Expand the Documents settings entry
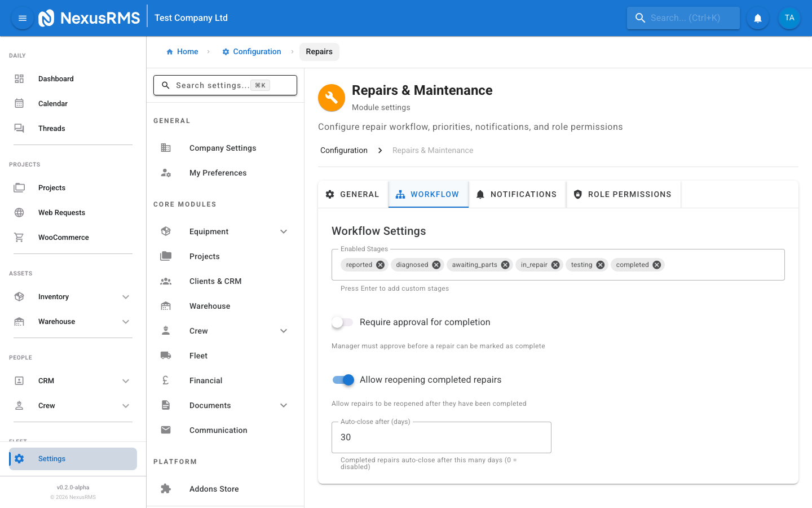This screenshot has height=508, width=812. coord(284,405)
